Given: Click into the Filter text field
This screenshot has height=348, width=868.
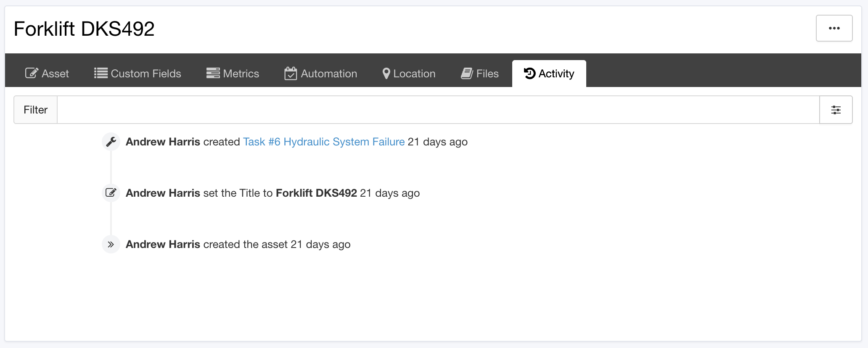Looking at the screenshot, I should (438, 110).
